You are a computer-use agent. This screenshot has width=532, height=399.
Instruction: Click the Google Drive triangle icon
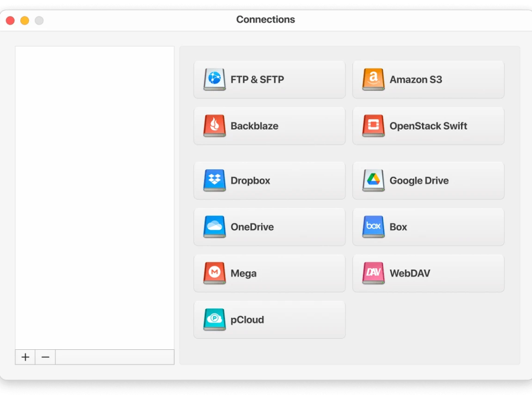[x=373, y=180]
